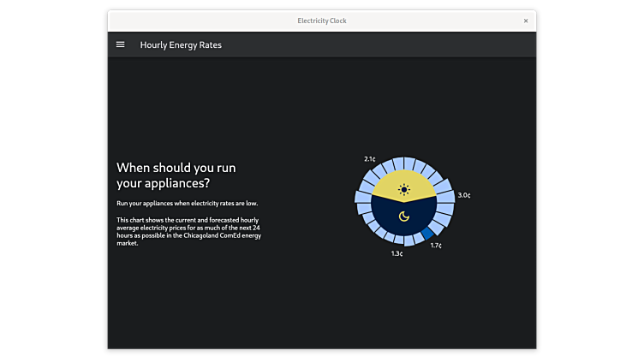Select the dark blue highlighted hour bar
This screenshot has width=644, height=362.
click(427, 233)
